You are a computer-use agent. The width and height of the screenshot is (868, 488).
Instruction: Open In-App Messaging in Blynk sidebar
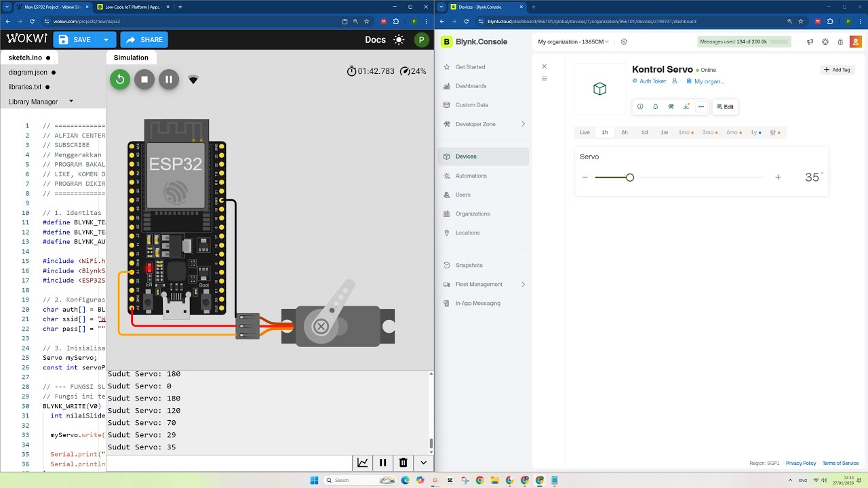tap(478, 303)
